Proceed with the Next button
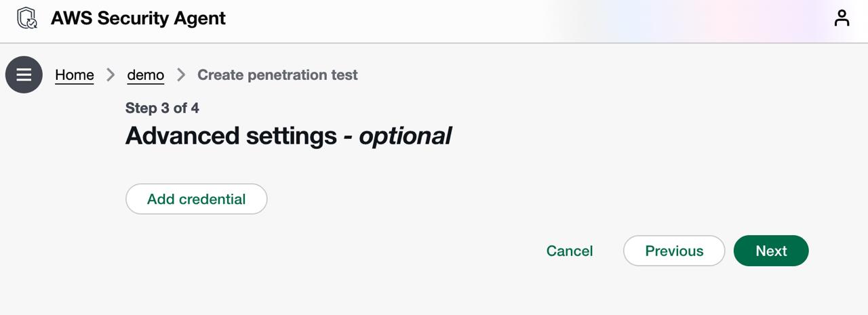 [x=771, y=251]
